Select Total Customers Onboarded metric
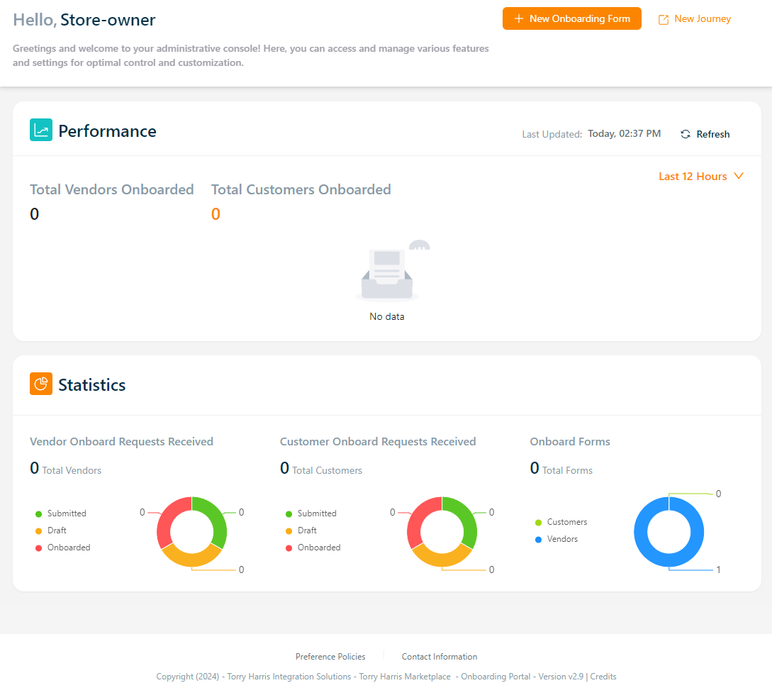Screen dimensions: 772x700 [x=301, y=189]
